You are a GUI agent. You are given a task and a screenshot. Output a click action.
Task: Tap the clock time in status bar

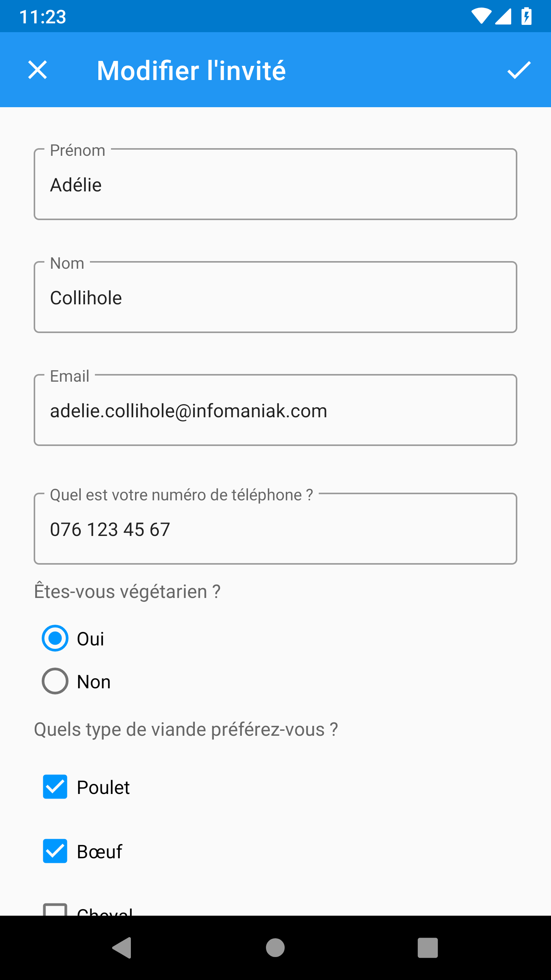click(43, 17)
